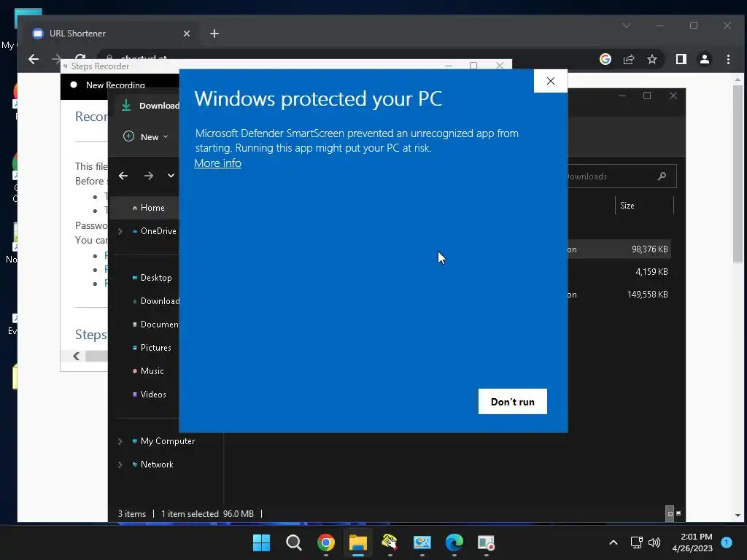Image resolution: width=747 pixels, height=560 pixels.
Task: Open Google account icon in Chrome toolbar
Action: point(605,59)
